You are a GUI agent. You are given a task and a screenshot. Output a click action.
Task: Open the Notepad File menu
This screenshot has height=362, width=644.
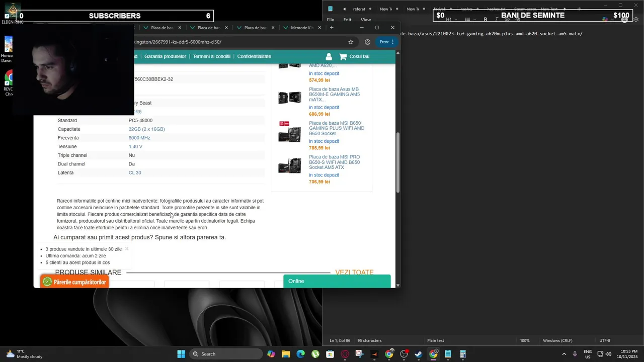331,20
